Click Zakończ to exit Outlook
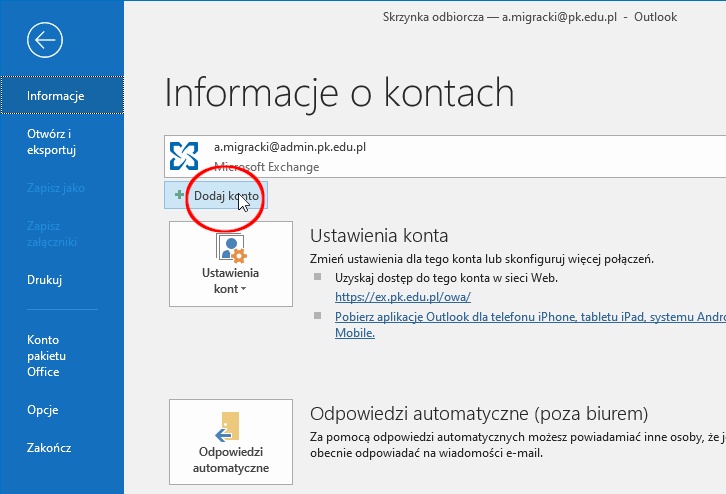This screenshot has height=494, width=726. pyautogui.click(x=49, y=448)
